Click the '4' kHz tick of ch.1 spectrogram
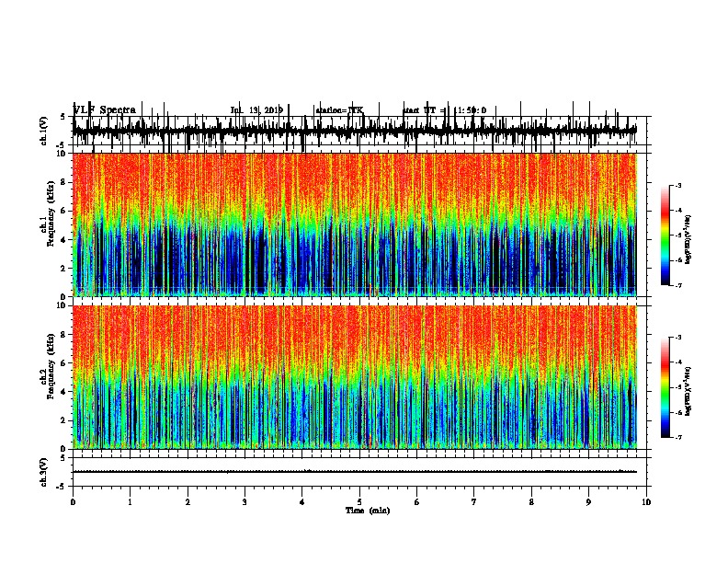Screen dimensions: 728x563 64,240
